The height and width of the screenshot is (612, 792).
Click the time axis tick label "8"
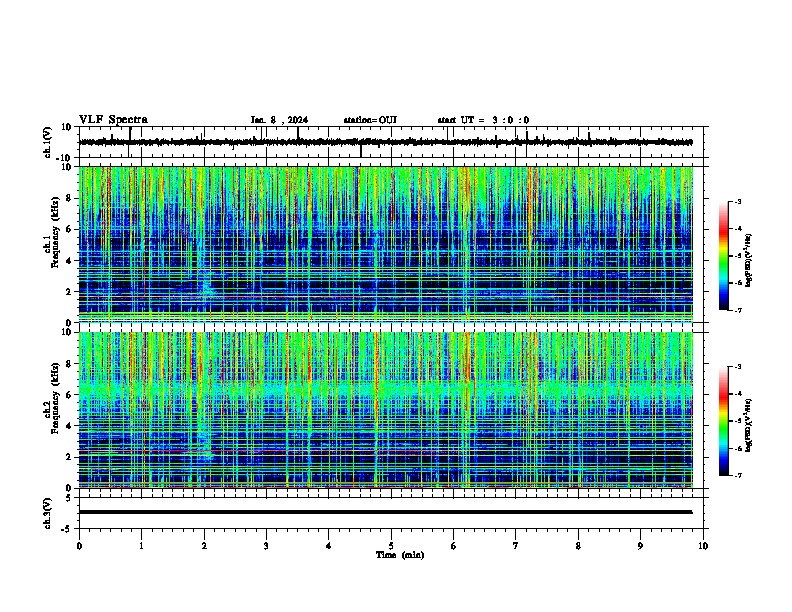pyautogui.click(x=578, y=546)
